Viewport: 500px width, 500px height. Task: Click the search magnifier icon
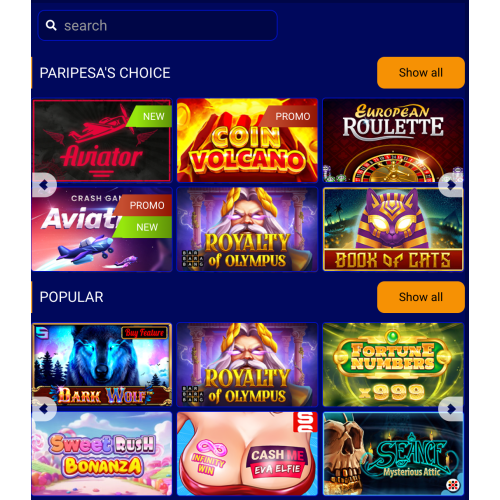[51, 25]
